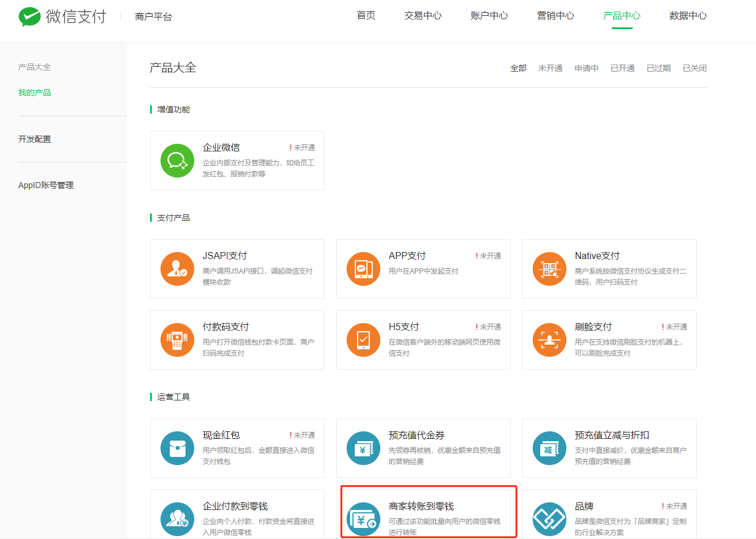Open 我的产品 in the sidebar
Viewport: 756px width, 539px height.
pos(34,92)
